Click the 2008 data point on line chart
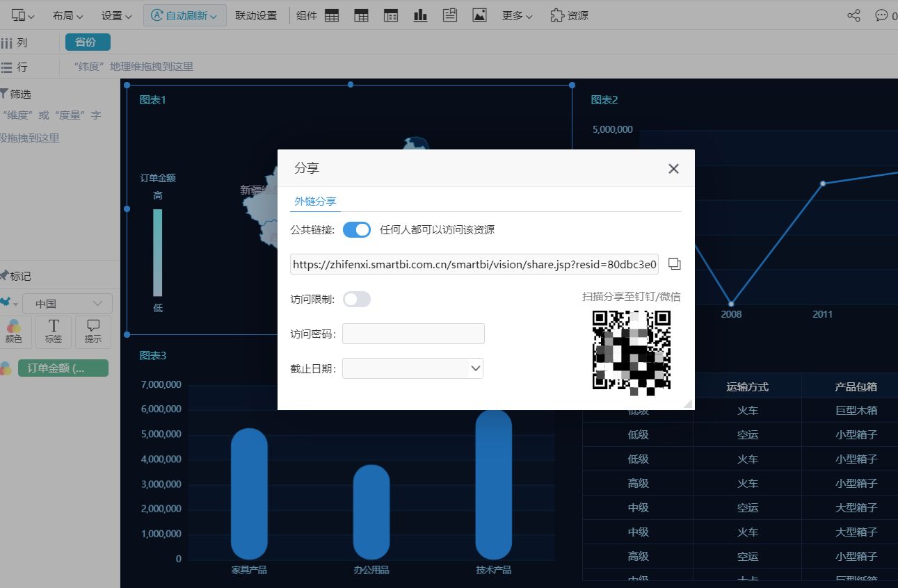 click(731, 304)
